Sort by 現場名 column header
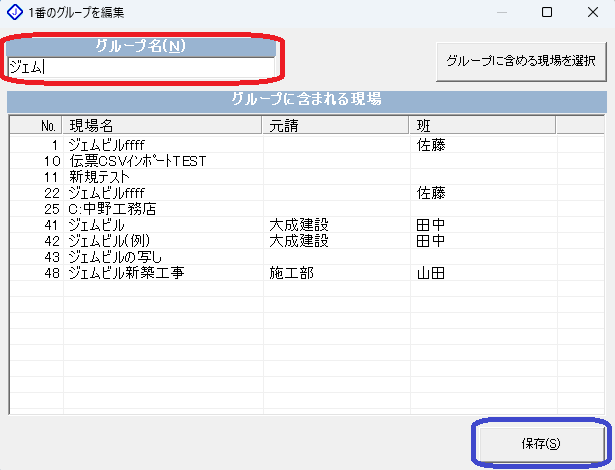615x470 pixels. pyautogui.click(x=162, y=125)
